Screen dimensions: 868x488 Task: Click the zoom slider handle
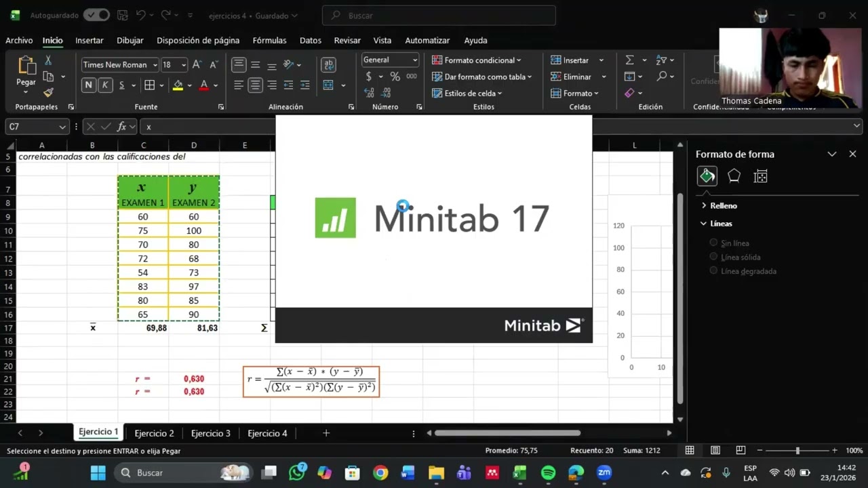(x=797, y=451)
